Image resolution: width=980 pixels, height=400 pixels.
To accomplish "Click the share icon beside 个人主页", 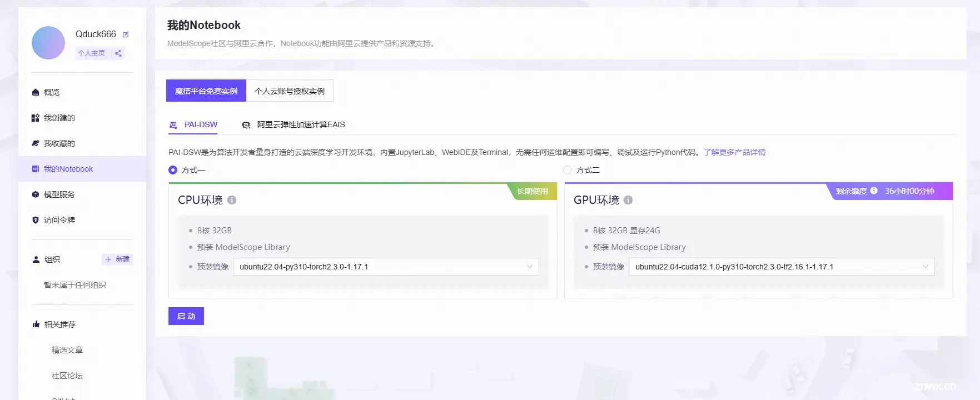I will click(118, 53).
